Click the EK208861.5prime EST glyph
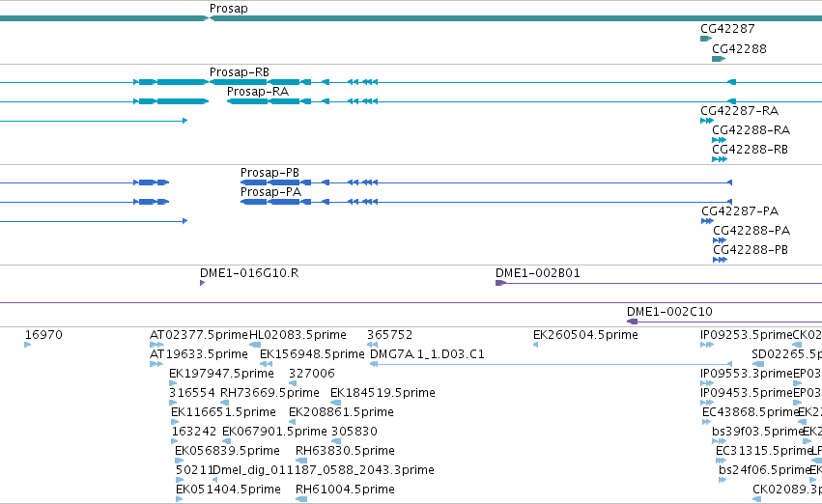Image resolution: width=822 pixels, height=504 pixels. click(x=292, y=422)
